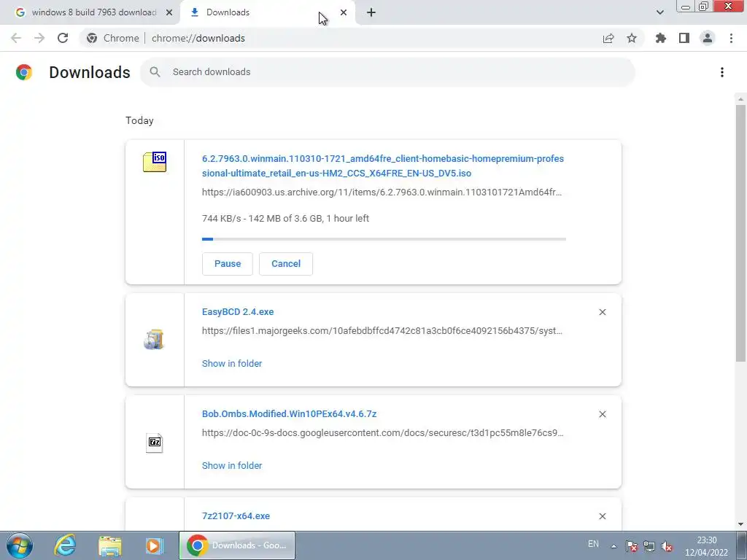Image resolution: width=747 pixels, height=560 pixels.
Task: Remove EasyBCD 2.4.exe from the list
Action: coord(602,312)
